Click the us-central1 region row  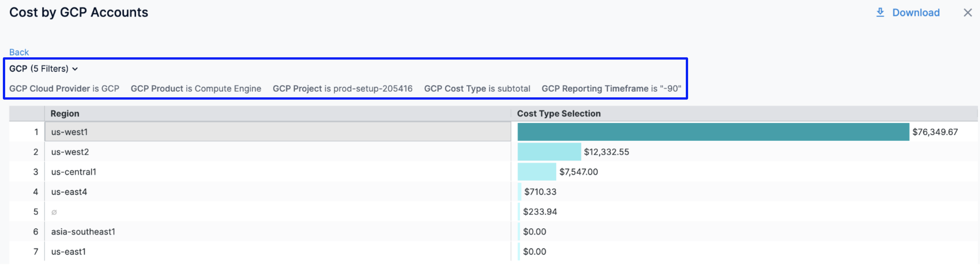click(74, 172)
